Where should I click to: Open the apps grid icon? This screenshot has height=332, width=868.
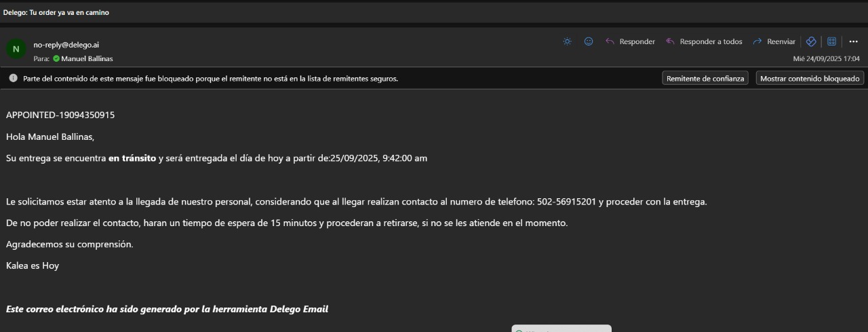(x=831, y=41)
